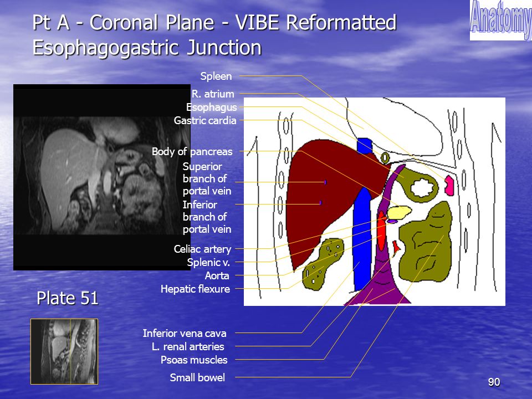Select the 'Spleen' label
The width and height of the screenshot is (532, 399).
pyautogui.click(x=216, y=76)
